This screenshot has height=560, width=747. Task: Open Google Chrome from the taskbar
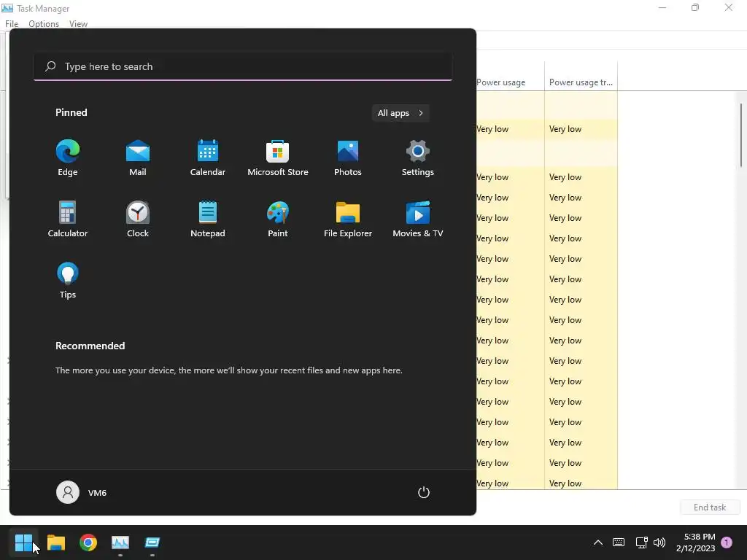click(x=88, y=542)
